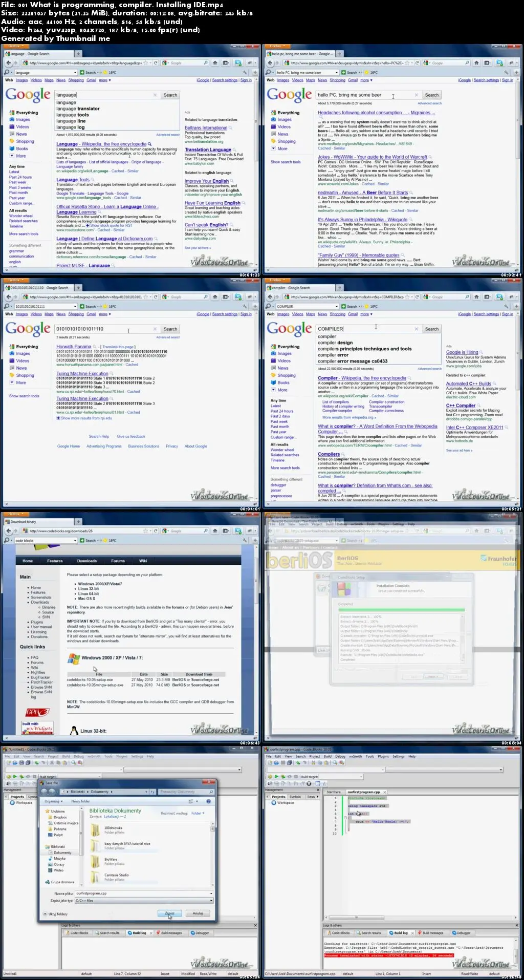Click 'Nowy folder' in Save file dialog
This screenshot has height=980, width=524.
(80, 801)
